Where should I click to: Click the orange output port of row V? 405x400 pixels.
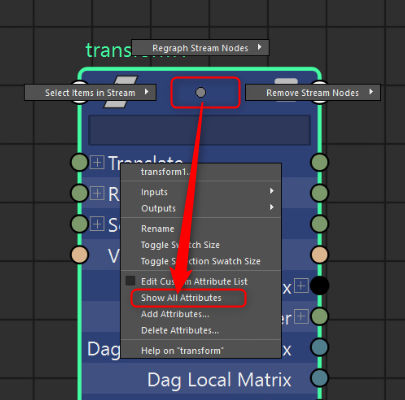(x=319, y=255)
